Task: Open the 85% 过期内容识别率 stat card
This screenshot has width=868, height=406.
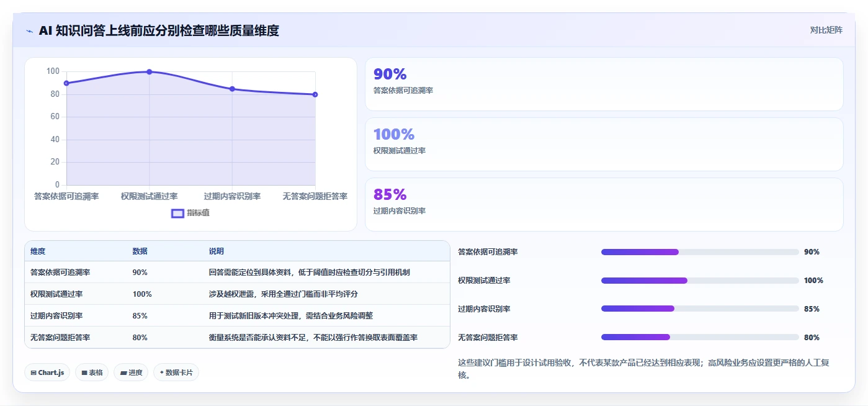Action: pos(604,204)
